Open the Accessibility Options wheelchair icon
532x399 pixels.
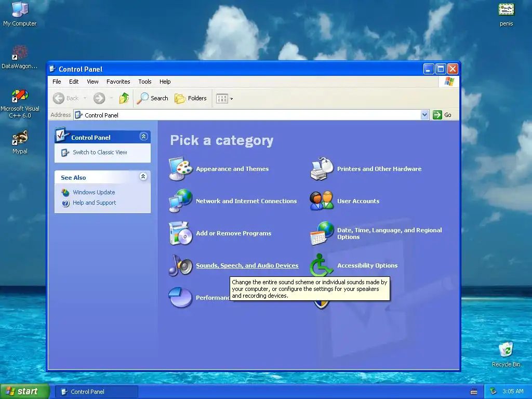tap(321, 265)
